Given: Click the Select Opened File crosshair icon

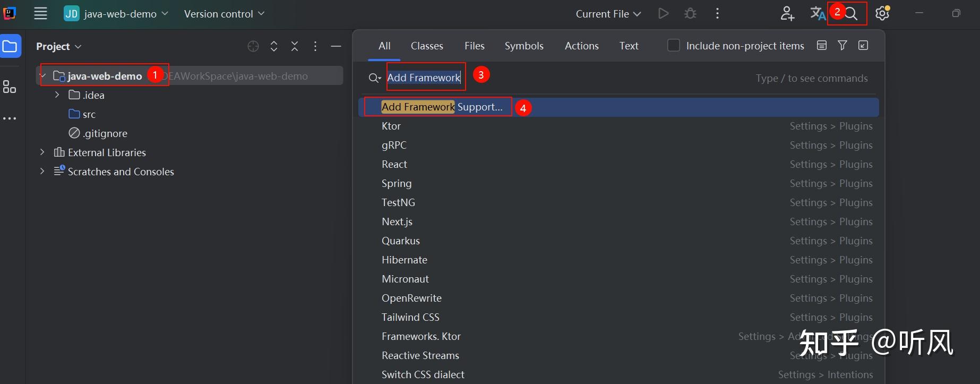Looking at the screenshot, I should [x=253, y=47].
